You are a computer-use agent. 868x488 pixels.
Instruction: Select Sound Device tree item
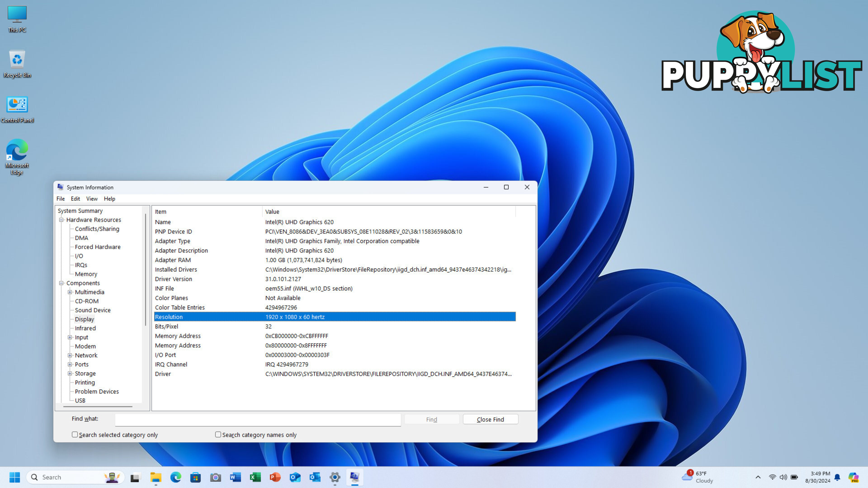[x=93, y=310]
